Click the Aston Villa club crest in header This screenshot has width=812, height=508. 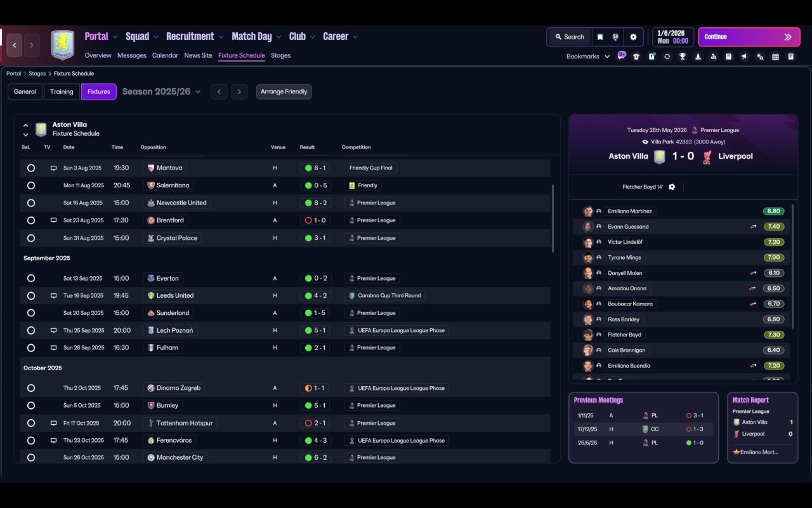62,45
